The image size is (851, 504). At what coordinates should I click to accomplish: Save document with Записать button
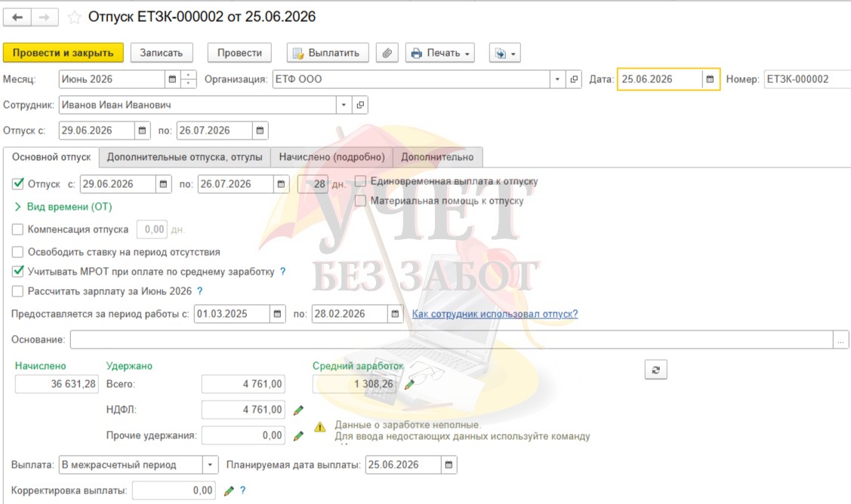(x=161, y=53)
